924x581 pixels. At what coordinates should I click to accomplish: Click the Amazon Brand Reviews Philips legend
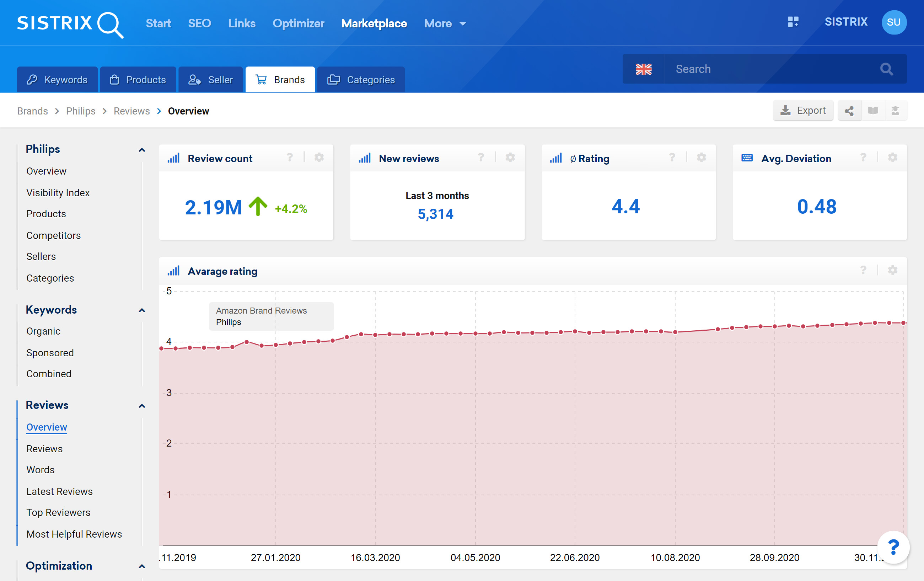[271, 316]
